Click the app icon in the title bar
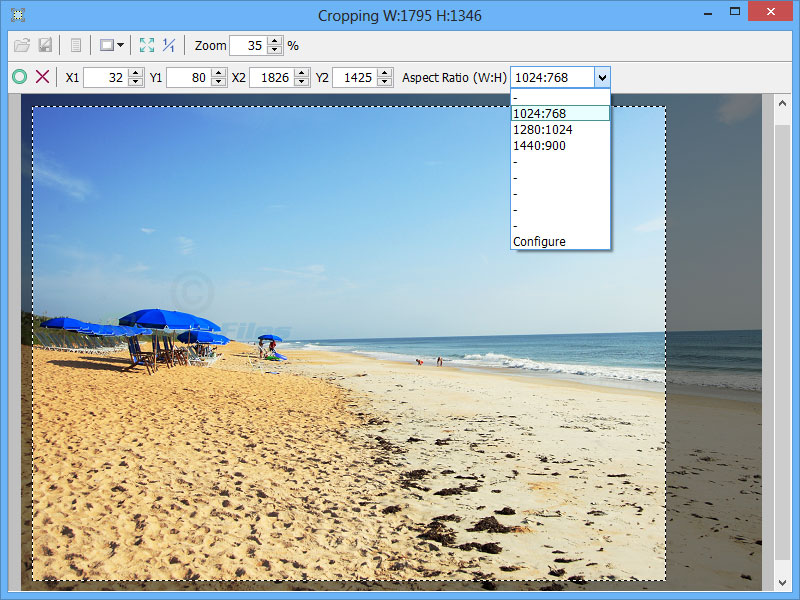 pyautogui.click(x=16, y=14)
